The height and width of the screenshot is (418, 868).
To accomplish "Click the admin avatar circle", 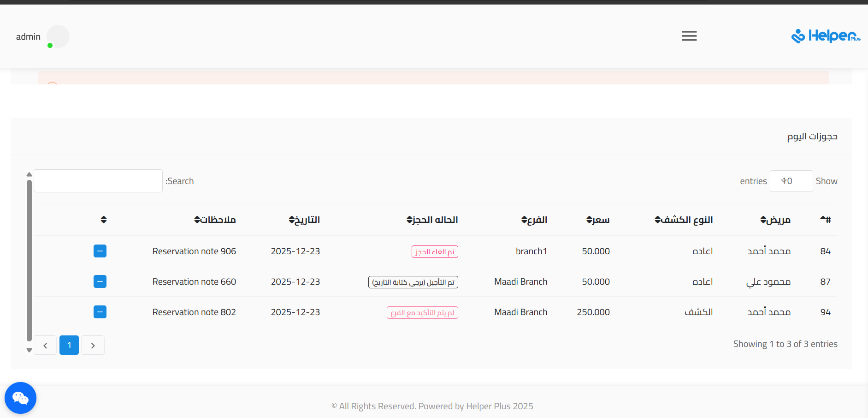I will point(58,36).
